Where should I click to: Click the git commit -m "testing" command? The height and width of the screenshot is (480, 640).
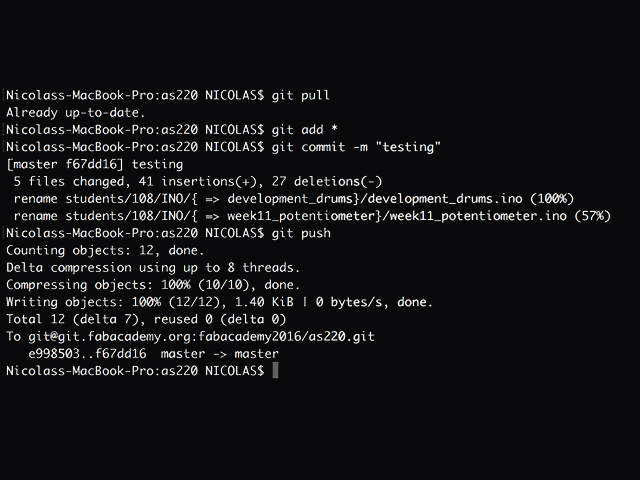(x=357, y=147)
